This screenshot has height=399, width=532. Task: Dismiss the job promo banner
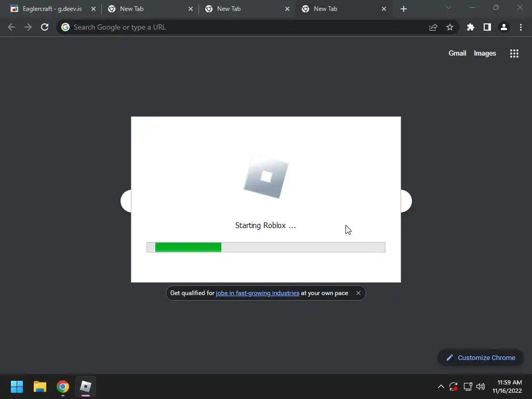[358, 293]
